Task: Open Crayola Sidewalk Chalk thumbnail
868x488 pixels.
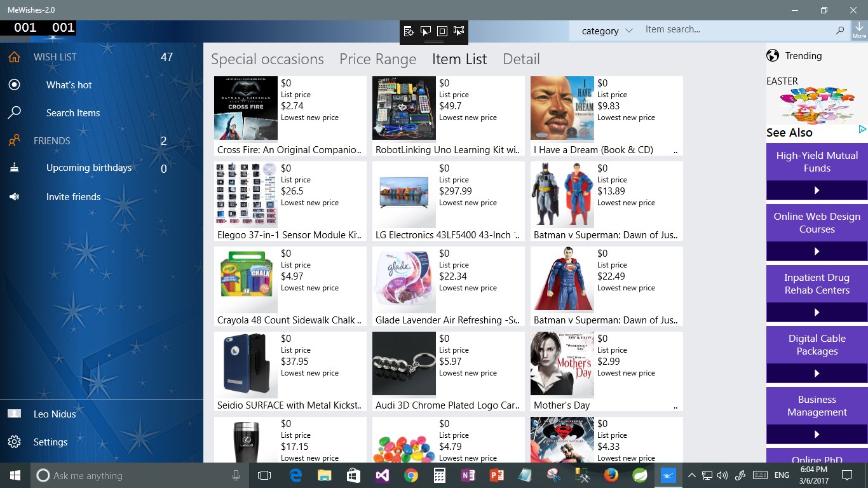Action: click(246, 278)
